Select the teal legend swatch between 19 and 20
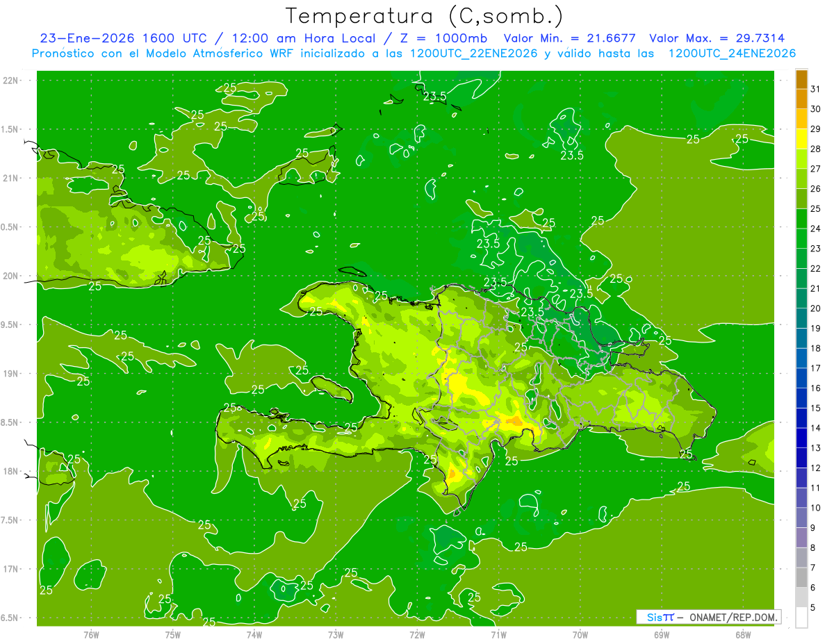The image size is (834, 644). coord(801,318)
